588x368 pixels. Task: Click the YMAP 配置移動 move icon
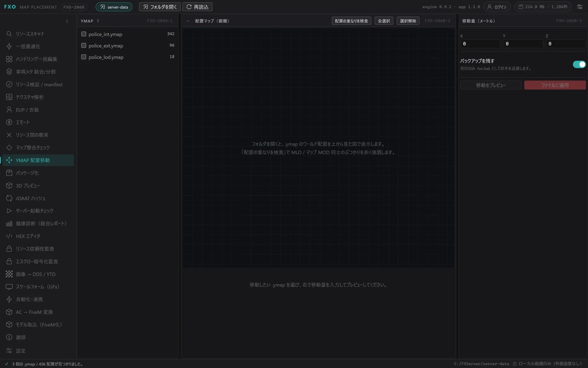9,160
